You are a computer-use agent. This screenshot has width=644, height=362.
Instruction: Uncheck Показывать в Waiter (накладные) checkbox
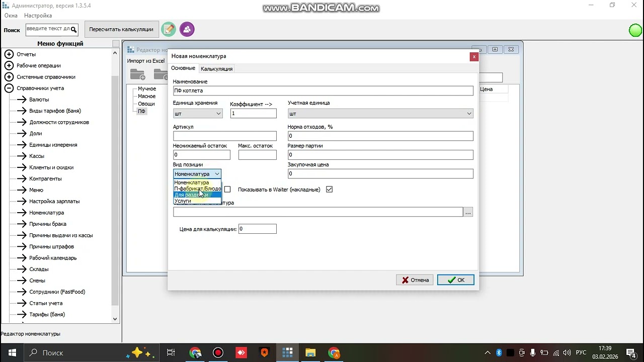point(329,190)
